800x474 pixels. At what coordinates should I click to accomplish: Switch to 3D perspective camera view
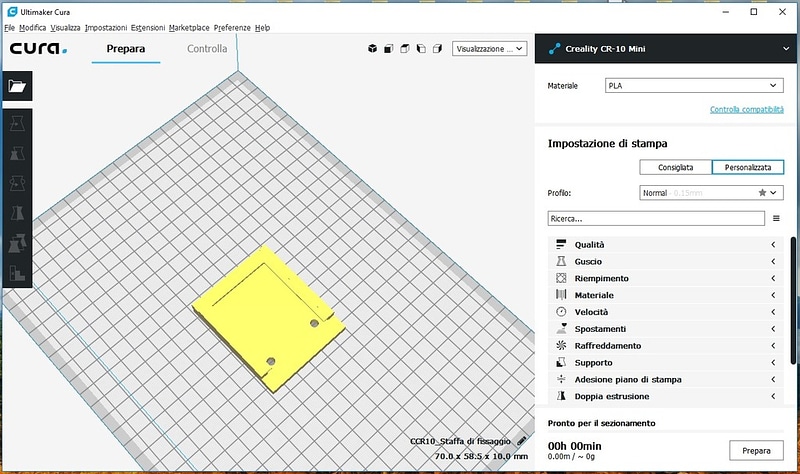tap(372, 48)
